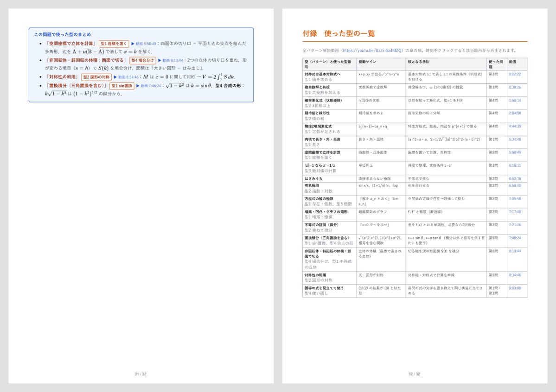Open the 5:34:40 timestamp link

point(515,139)
